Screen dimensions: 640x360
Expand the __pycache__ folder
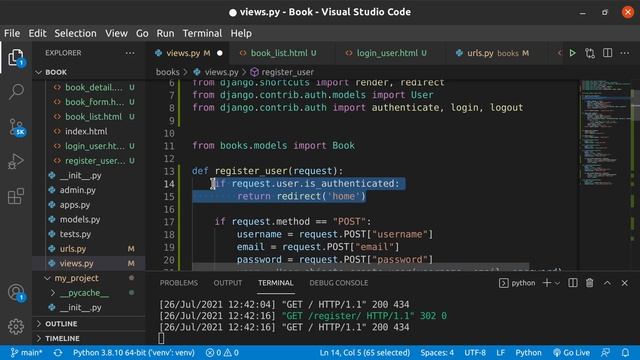89,293
